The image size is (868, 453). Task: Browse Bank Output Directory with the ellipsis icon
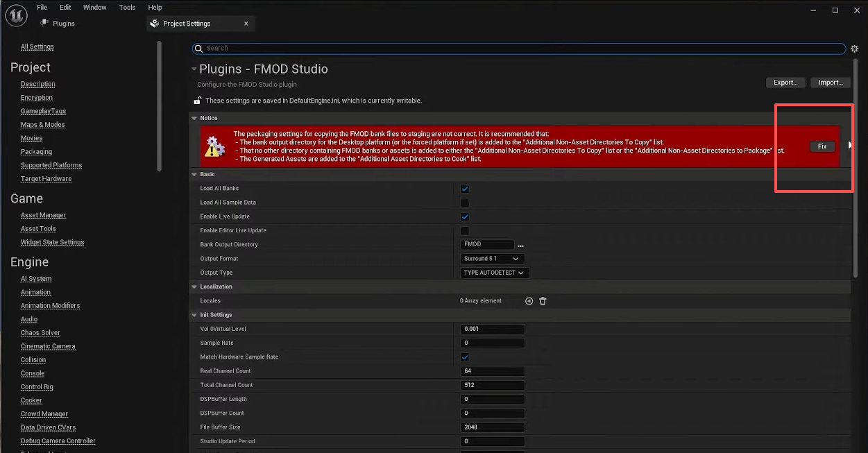520,245
